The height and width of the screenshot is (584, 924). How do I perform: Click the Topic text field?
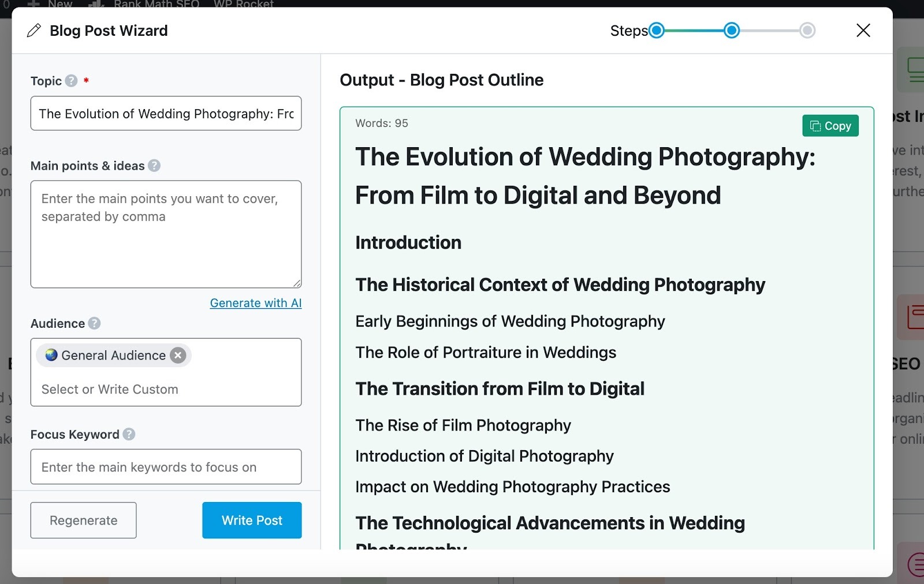coord(166,114)
